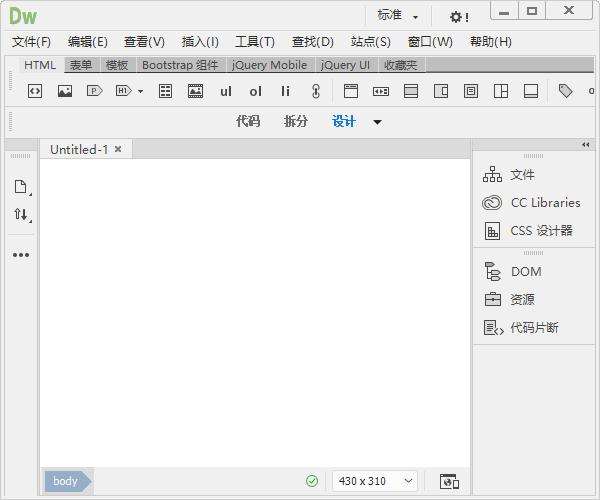Open the 插入 menu

click(200, 41)
